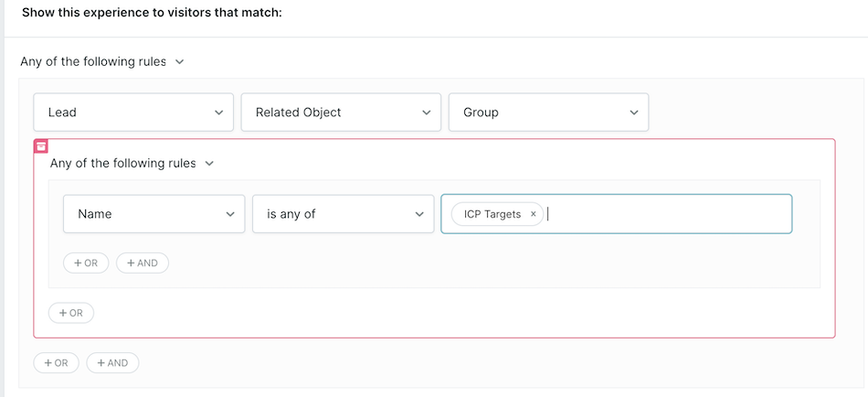Change the 'is any of' operator dropdown
868x397 pixels.
(344, 214)
